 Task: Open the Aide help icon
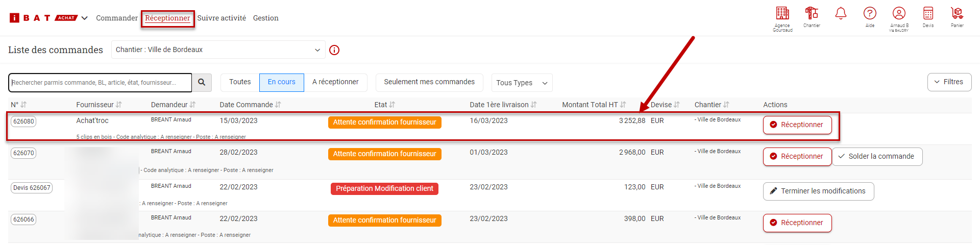click(870, 14)
